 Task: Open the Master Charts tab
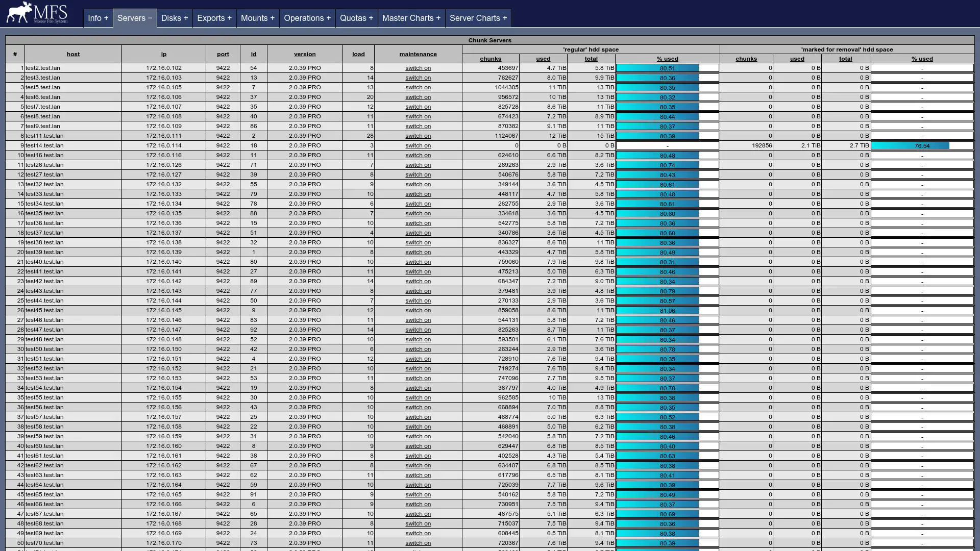point(411,18)
